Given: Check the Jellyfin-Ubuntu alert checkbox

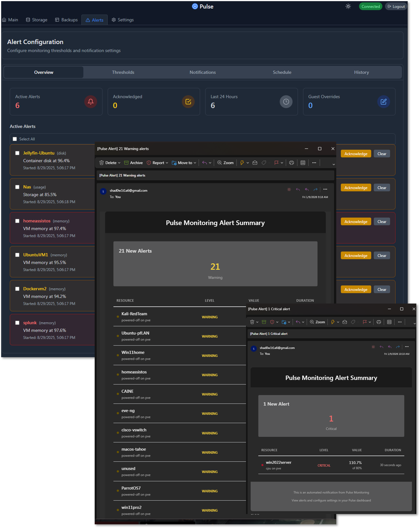Looking at the screenshot, I should click(x=17, y=153).
